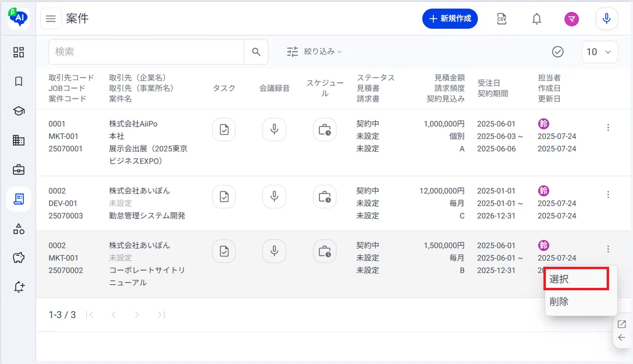Open three-dot menu for 展示会出展 row
The height and width of the screenshot is (364, 633).
pyautogui.click(x=608, y=128)
